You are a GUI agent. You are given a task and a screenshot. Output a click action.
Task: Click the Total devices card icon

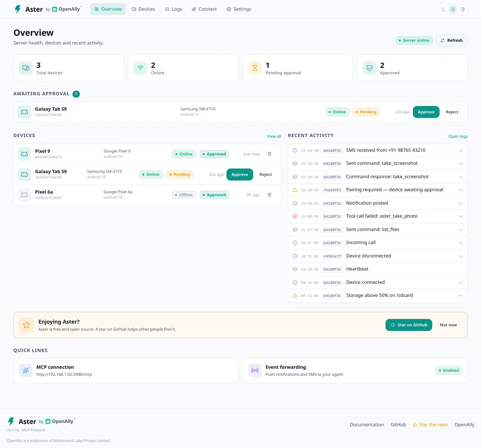tap(26, 68)
